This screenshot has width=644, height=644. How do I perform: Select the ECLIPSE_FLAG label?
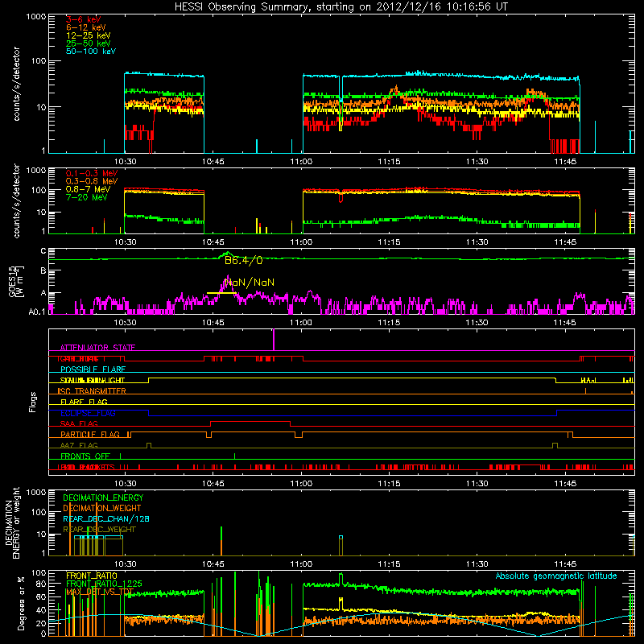[x=88, y=413]
